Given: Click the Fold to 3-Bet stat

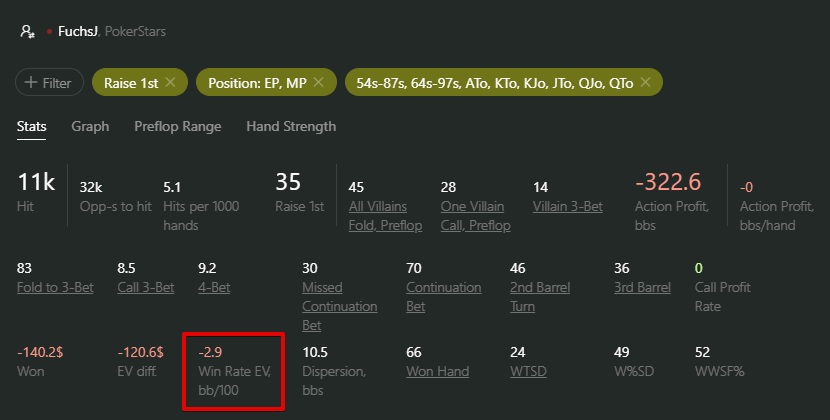Looking at the screenshot, I should pyautogui.click(x=55, y=287).
